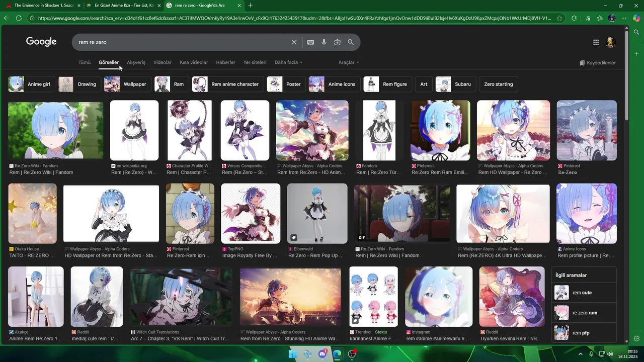
Task: Open the Google account avatar
Action: tap(611, 42)
